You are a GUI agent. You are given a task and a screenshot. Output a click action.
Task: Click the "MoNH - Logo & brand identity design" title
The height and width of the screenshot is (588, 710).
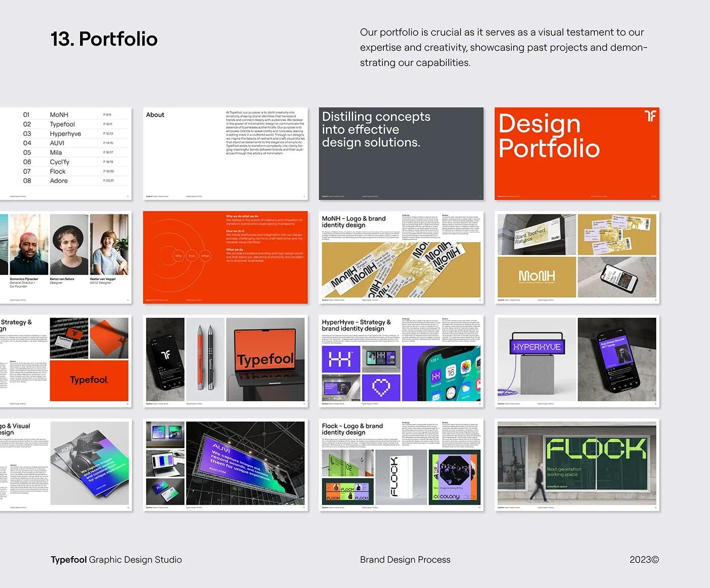pos(354,222)
